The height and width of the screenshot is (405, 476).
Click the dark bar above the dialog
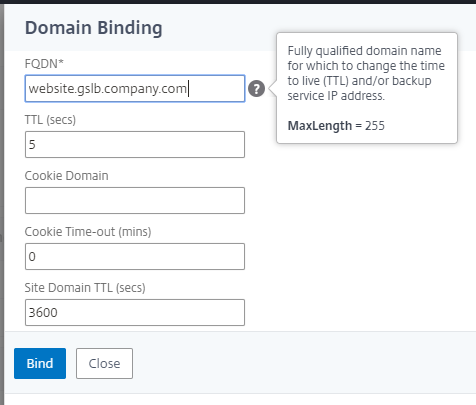point(238,2)
